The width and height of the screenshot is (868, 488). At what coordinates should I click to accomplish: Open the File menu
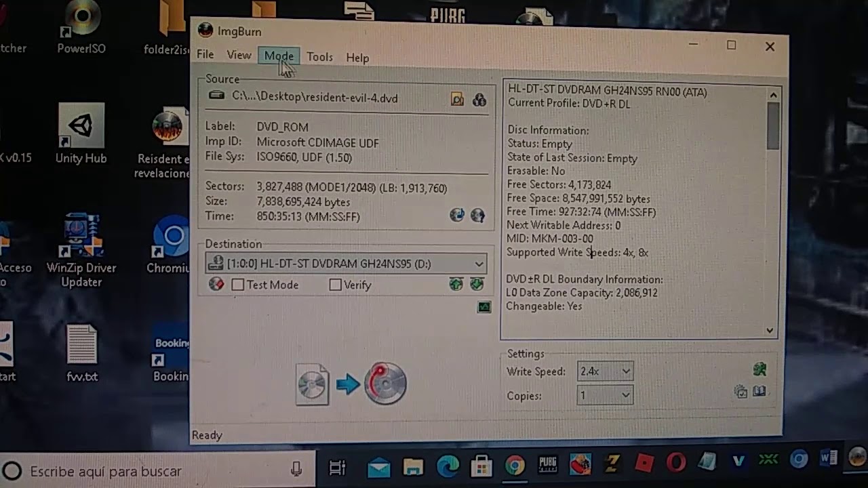tap(205, 54)
